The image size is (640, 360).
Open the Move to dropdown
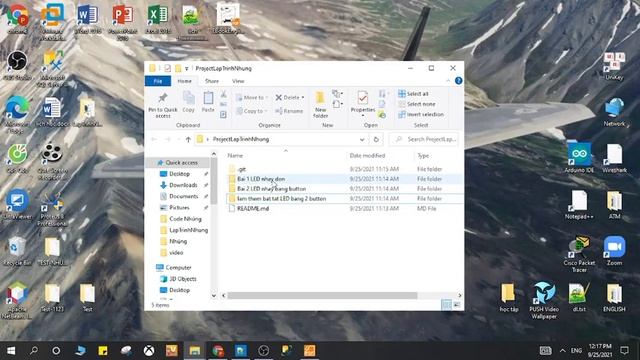(251, 98)
